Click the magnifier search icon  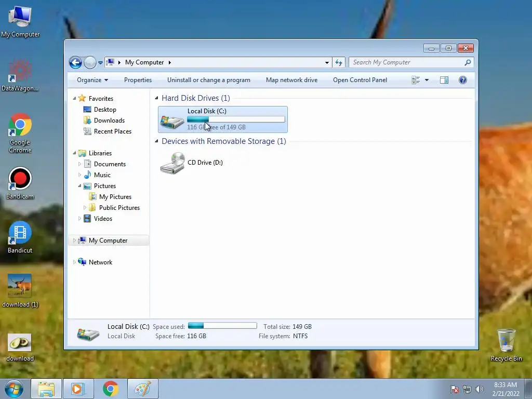coord(468,62)
